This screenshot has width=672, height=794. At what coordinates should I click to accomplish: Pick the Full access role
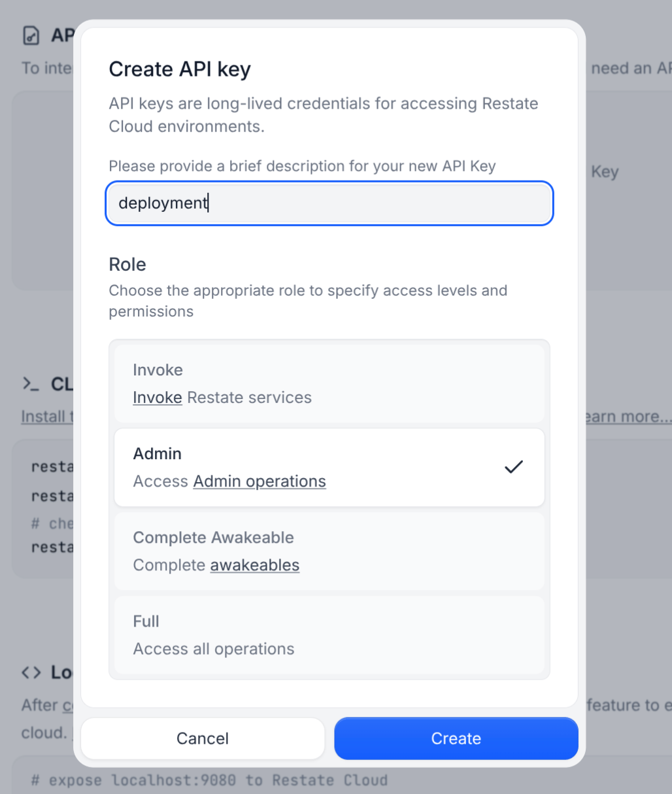coord(329,634)
